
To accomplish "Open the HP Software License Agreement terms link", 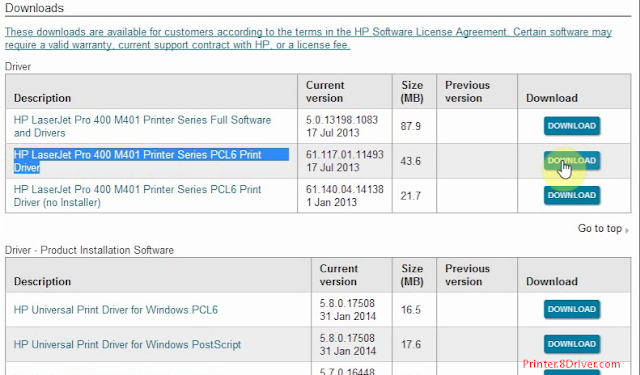I will (x=308, y=38).
